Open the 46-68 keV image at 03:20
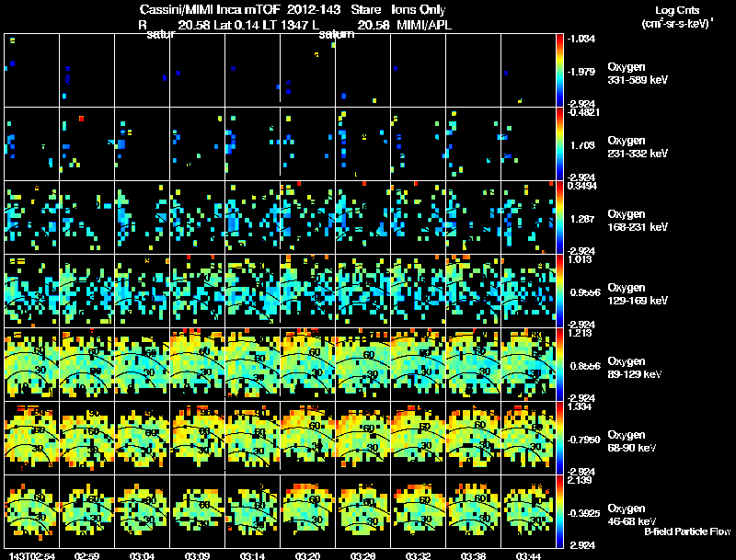 click(x=307, y=511)
